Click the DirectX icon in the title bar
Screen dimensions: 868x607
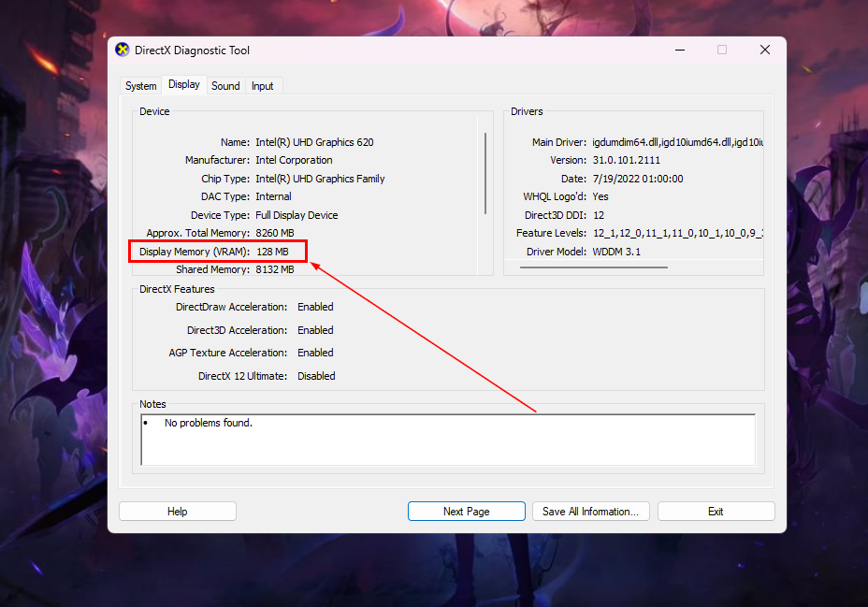[x=123, y=51]
